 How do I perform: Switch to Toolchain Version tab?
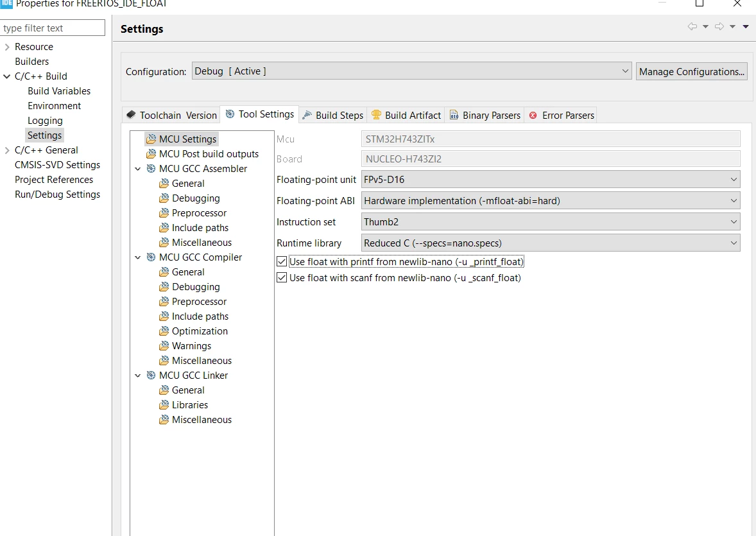pyautogui.click(x=171, y=115)
